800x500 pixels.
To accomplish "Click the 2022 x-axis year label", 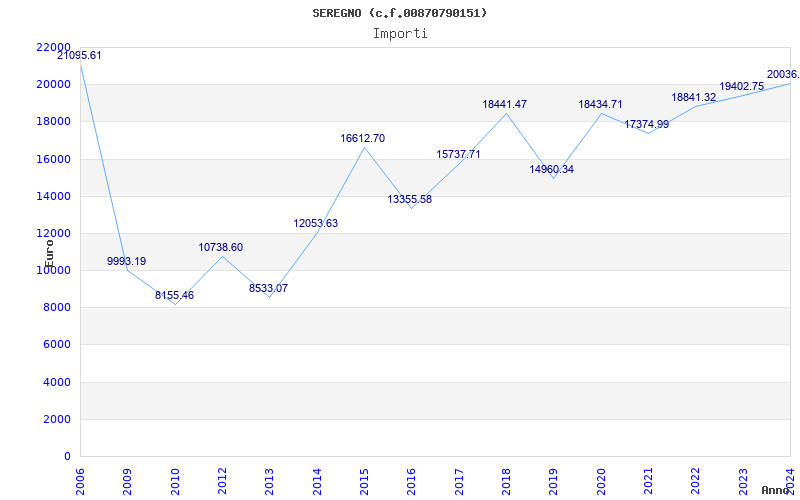I will coord(695,481).
